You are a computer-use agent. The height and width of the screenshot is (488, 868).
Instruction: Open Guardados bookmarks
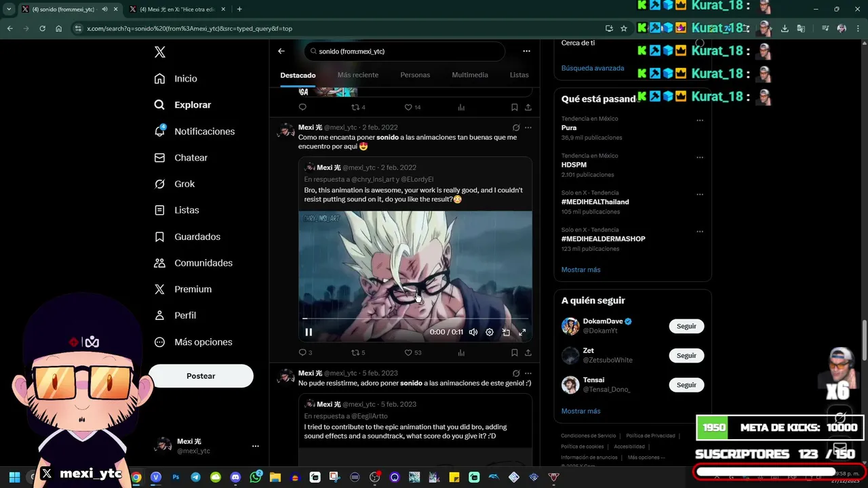click(x=187, y=237)
